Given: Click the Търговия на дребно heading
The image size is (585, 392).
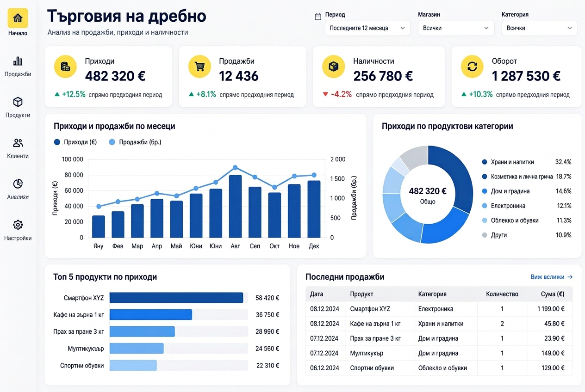Looking at the screenshot, I should pyautogui.click(x=127, y=16).
